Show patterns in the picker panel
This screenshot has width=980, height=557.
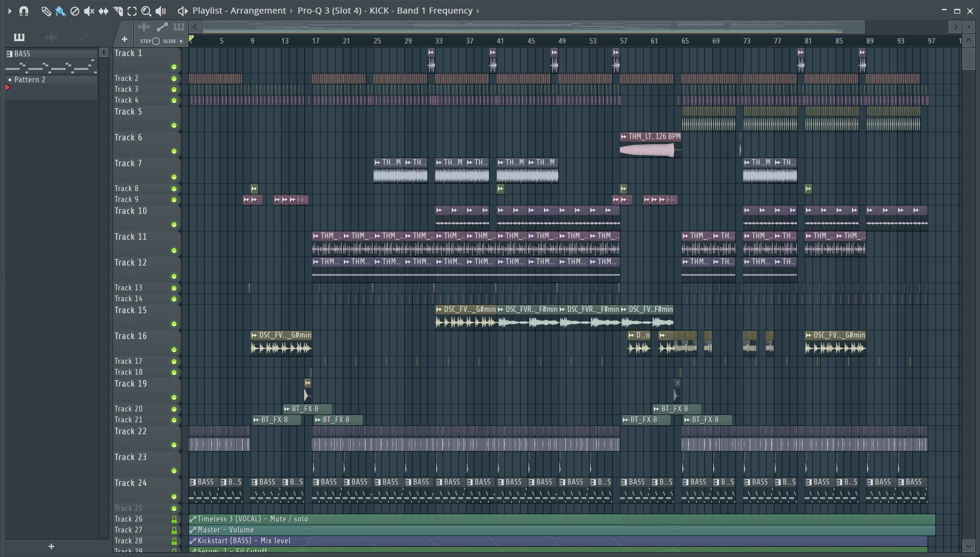[19, 37]
